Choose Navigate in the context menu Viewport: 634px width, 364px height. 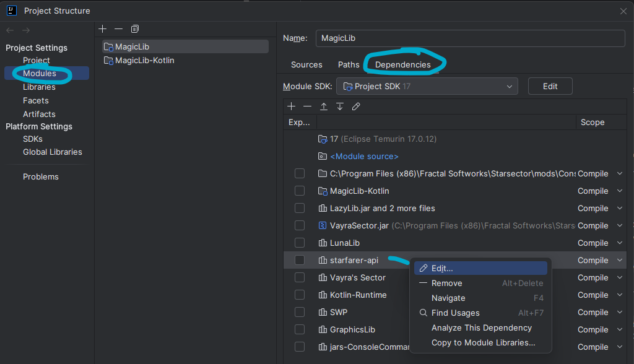tap(480, 298)
